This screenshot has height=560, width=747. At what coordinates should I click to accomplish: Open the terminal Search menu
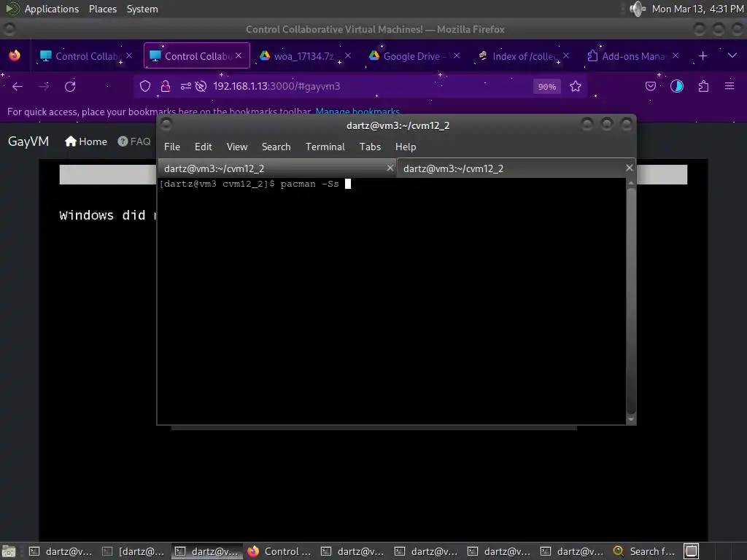click(x=276, y=147)
